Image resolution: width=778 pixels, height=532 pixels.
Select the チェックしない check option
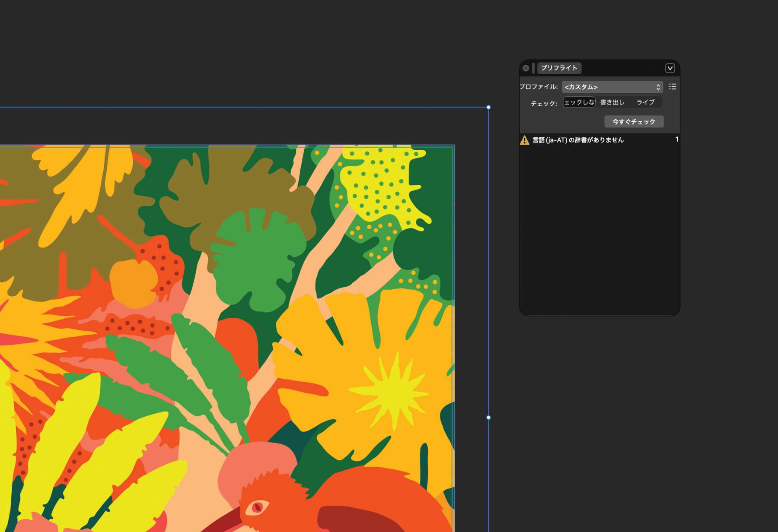[x=579, y=102]
